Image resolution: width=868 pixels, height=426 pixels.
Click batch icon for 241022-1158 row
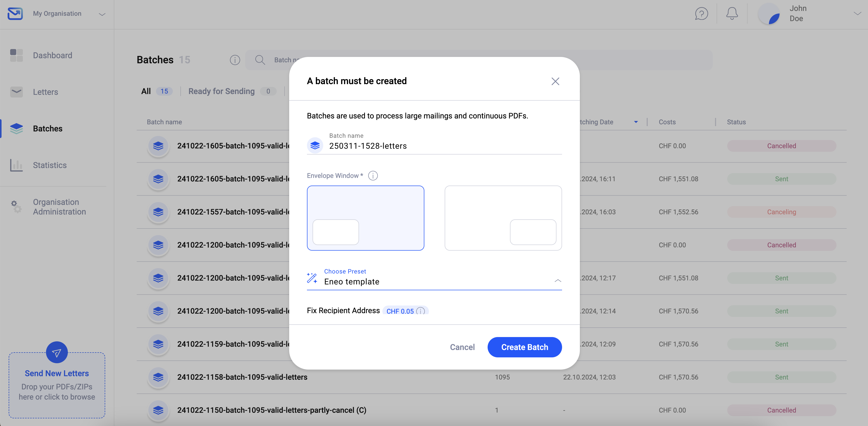pyautogui.click(x=158, y=377)
